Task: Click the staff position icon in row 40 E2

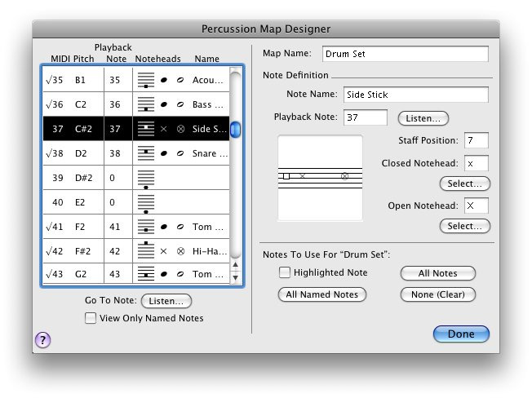Action: pos(146,204)
